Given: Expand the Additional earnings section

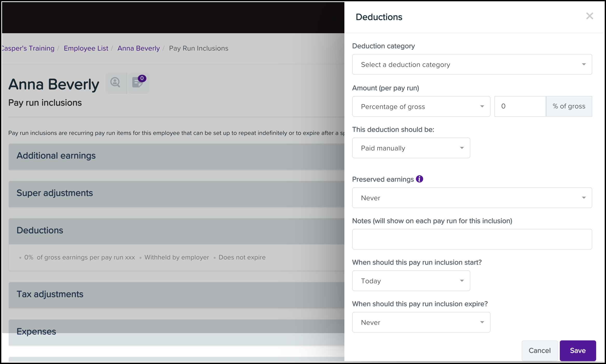Looking at the screenshot, I should click(176, 156).
